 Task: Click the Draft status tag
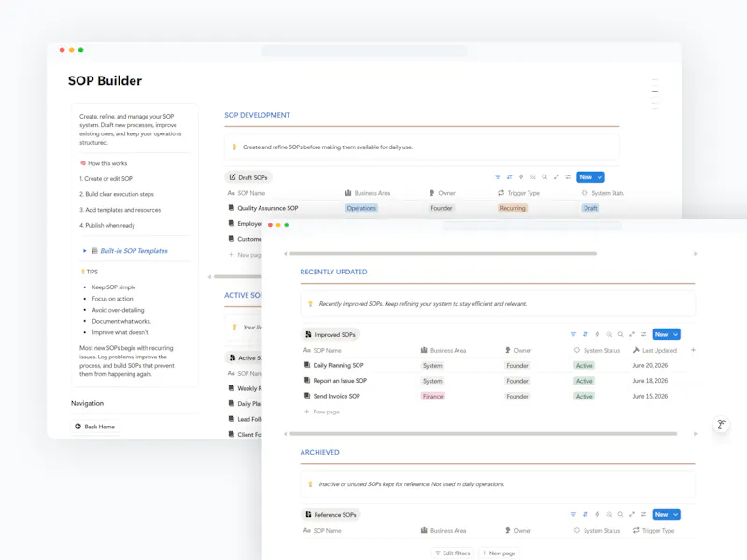[x=590, y=208]
